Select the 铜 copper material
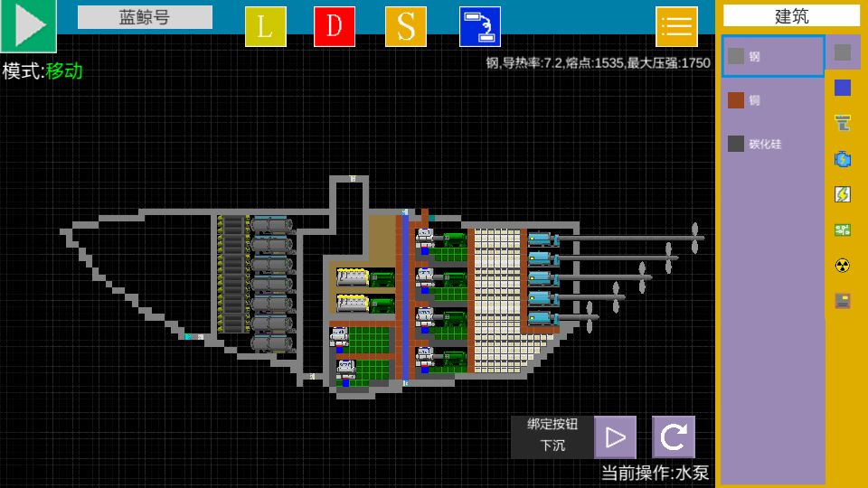 click(x=773, y=100)
